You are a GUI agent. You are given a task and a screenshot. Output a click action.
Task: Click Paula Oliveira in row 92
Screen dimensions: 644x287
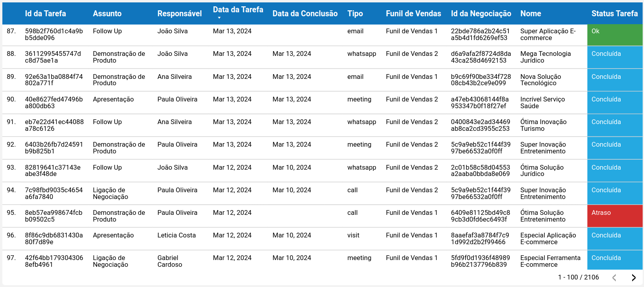pyautogui.click(x=177, y=145)
